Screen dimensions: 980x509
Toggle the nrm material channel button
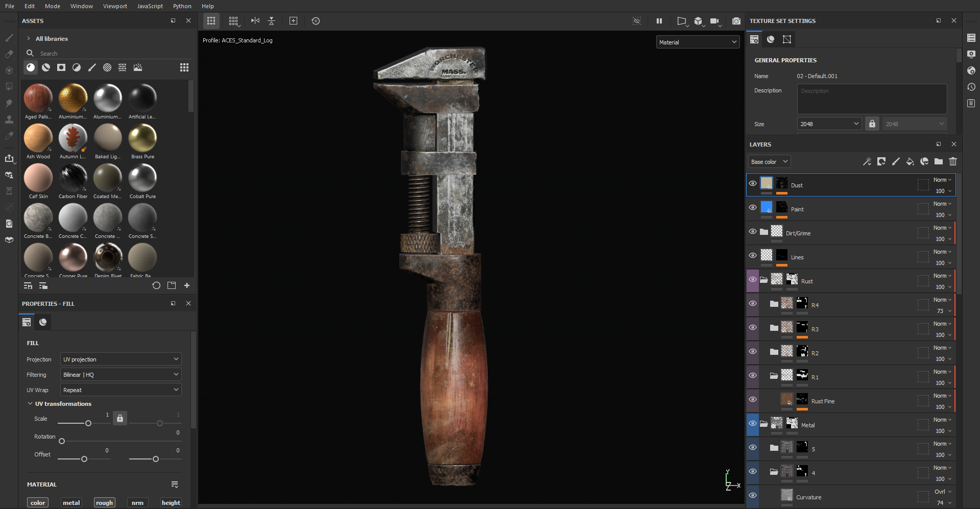[x=137, y=503]
